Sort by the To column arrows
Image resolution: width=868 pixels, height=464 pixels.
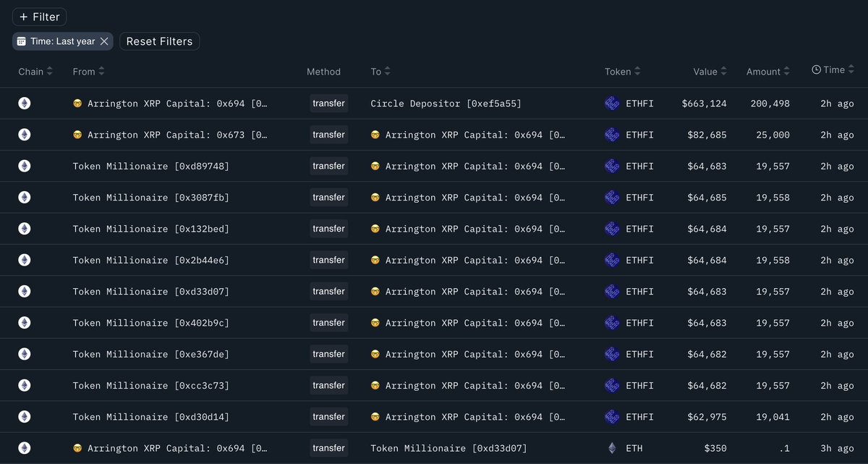[x=388, y=72]
